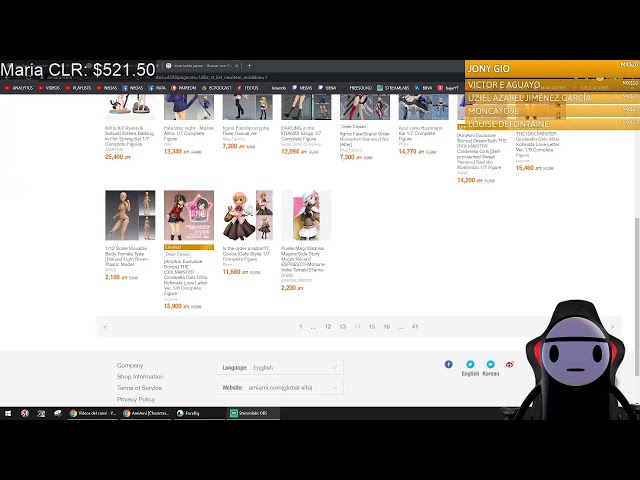The width and height of the screenshot is (640, 480).
Task: Open the FREESOUND bookmark
Action: coord(357,88)
